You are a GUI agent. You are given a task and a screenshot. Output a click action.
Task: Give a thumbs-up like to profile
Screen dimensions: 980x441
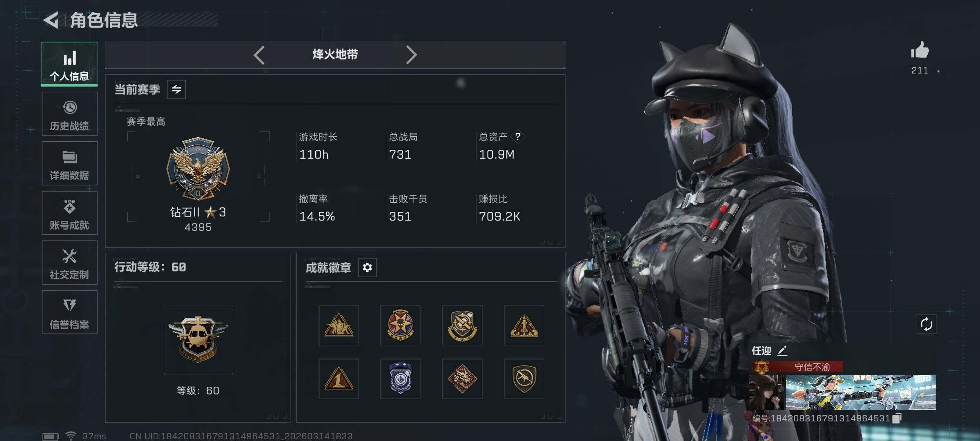(x=920, y=51)
